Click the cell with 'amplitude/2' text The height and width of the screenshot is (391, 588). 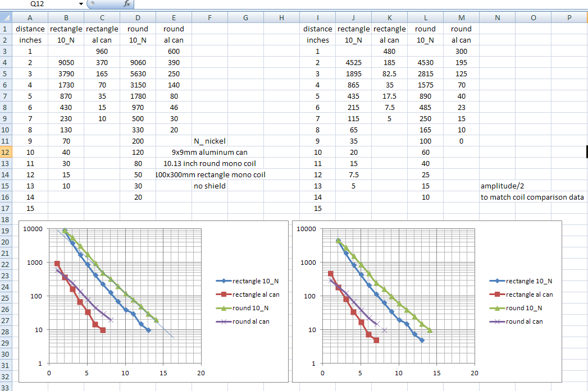coord(501,186)
